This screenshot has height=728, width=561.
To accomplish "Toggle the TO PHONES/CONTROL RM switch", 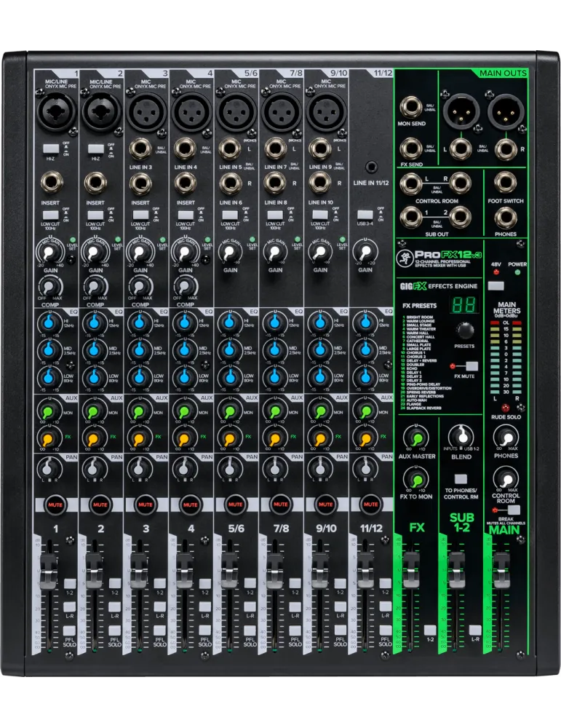I will (x=461, y=479).
